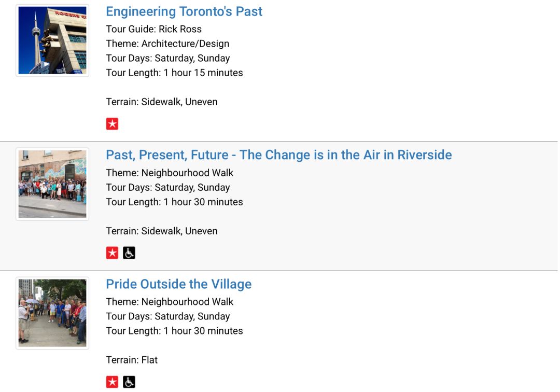Click Tour Length line in Riverside listing
Screen dimensions: 560x392
pos(174,202)
